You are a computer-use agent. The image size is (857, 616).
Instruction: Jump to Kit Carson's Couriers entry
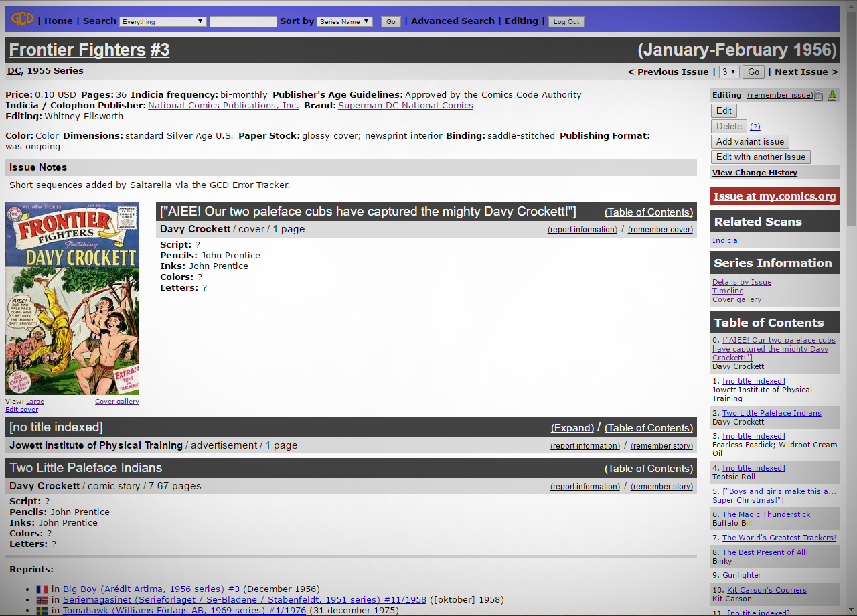point(767,590)
